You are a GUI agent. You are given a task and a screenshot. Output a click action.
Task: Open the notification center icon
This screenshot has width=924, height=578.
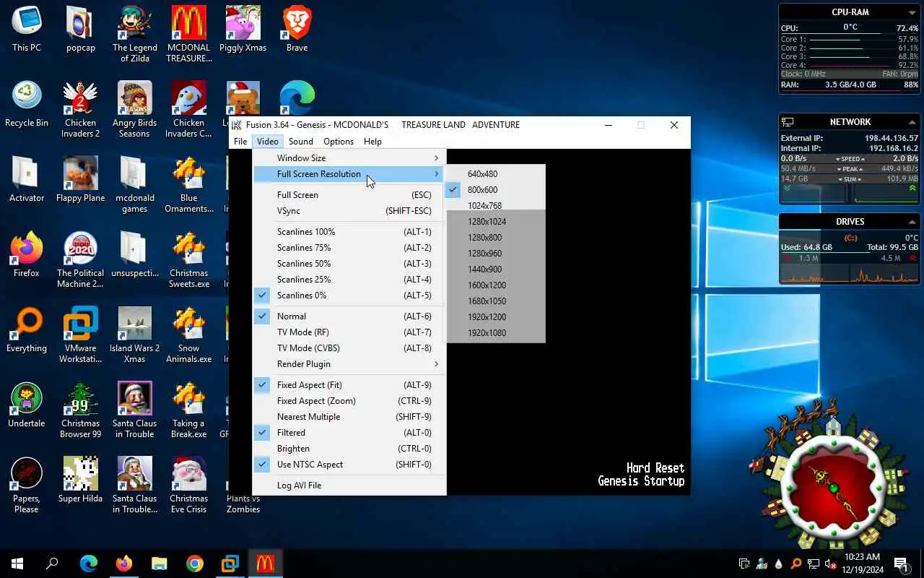[902, 564]
